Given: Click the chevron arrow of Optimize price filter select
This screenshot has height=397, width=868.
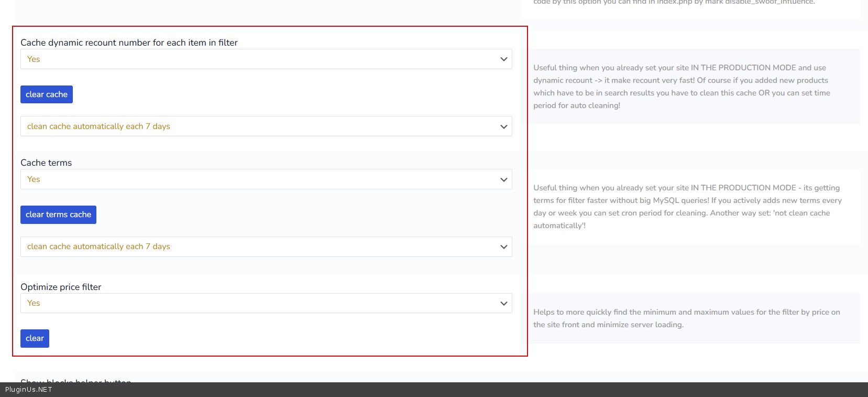Looking at the screenshot, I should pyautogui.click(x=503, y=303).
